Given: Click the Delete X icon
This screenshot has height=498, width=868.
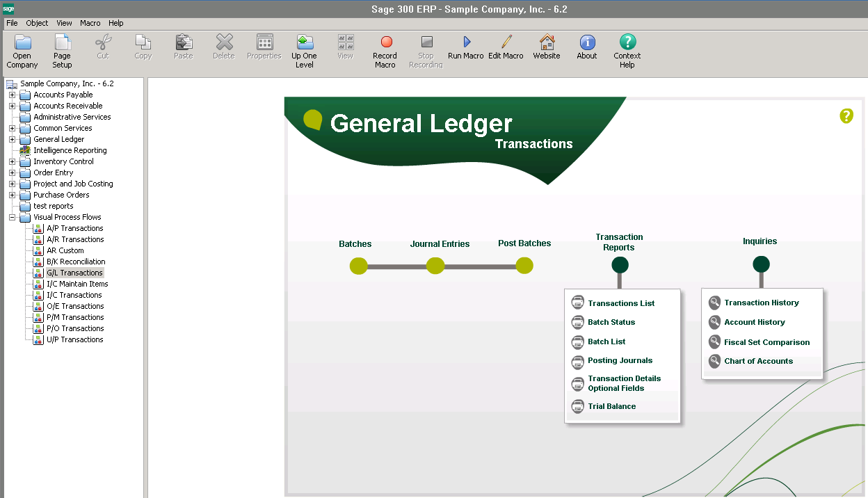Looking at the screenshot, I should coord(224,42).
